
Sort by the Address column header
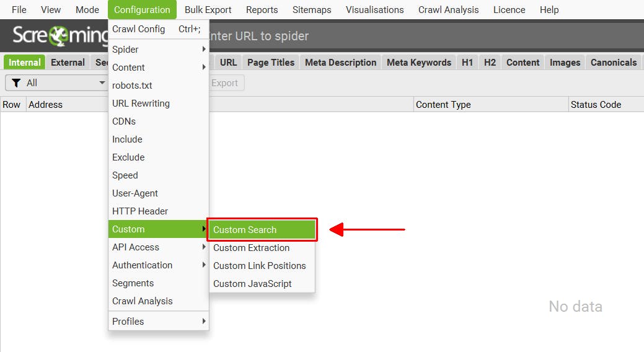66,105
